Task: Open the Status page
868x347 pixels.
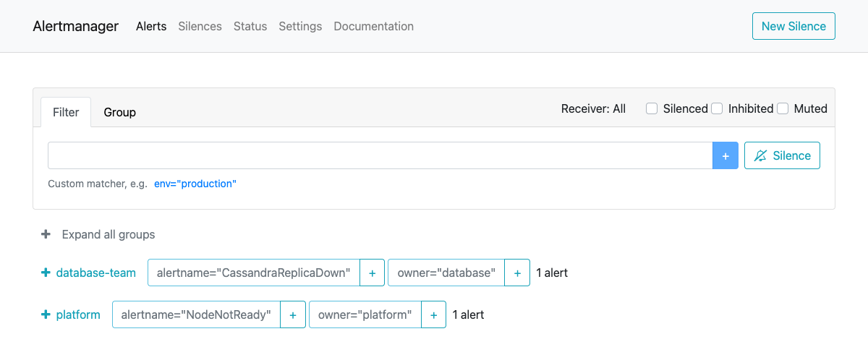Action: (x=250, y=26)
